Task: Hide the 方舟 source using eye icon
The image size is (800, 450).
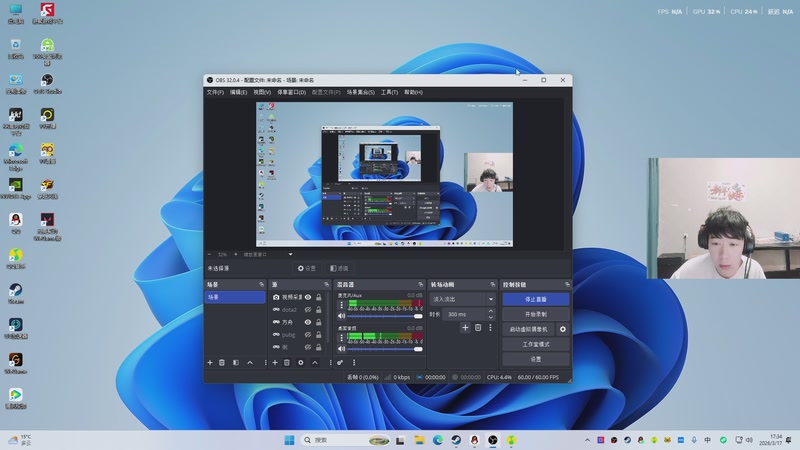Action: click(x=308, y=323)
